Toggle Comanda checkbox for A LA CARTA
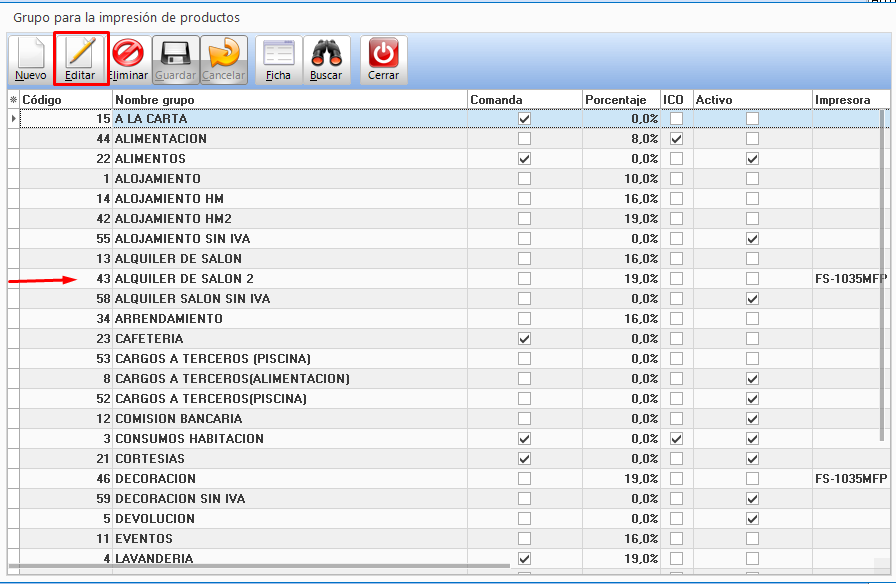896x584 pixels. pos(525,119)
